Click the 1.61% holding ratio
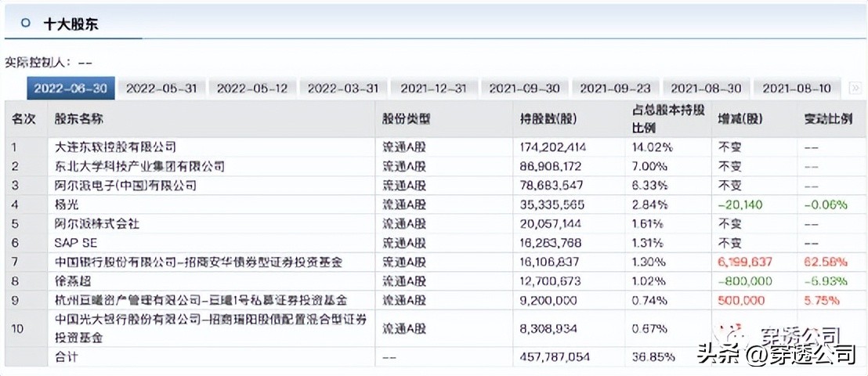The width and height of the screenshot is (868, 376). pyautogui.click(x=648, y=224)
